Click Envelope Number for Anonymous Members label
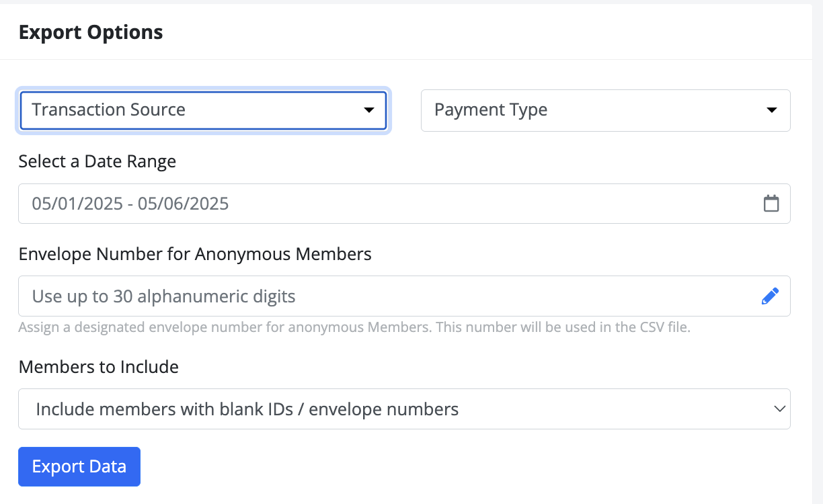This screenshot has width=823, height=504. (195, 254)
